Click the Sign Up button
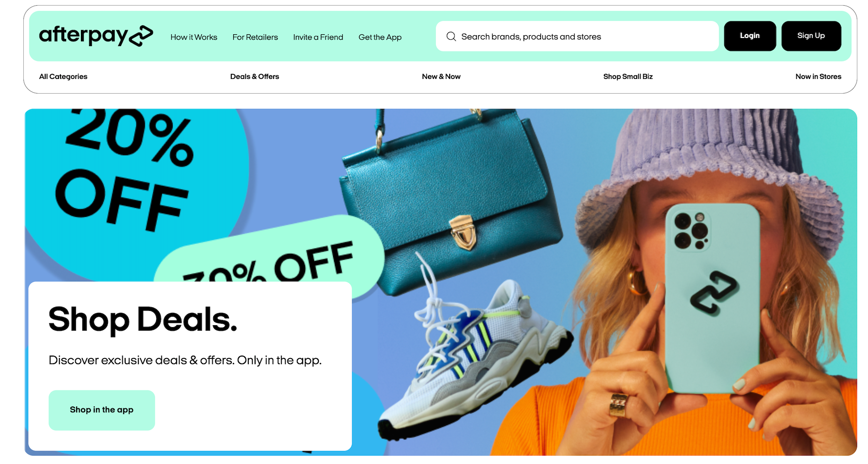 click(811, 36)
